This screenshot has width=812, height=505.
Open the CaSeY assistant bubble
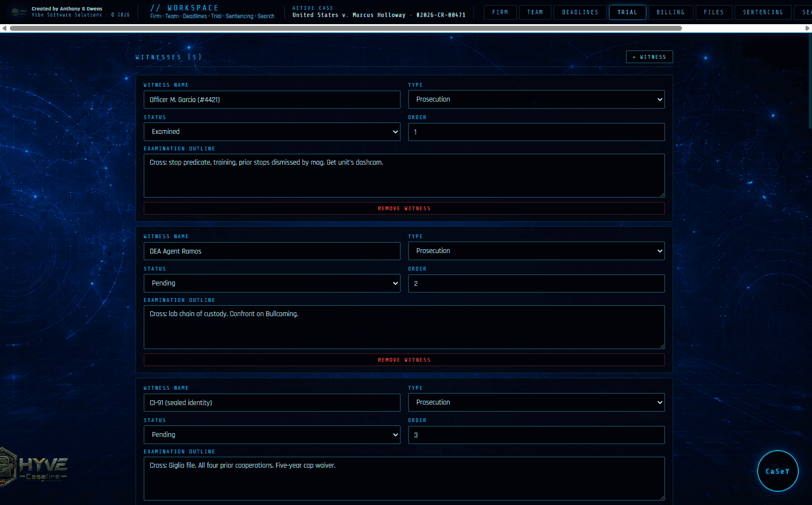778,471
